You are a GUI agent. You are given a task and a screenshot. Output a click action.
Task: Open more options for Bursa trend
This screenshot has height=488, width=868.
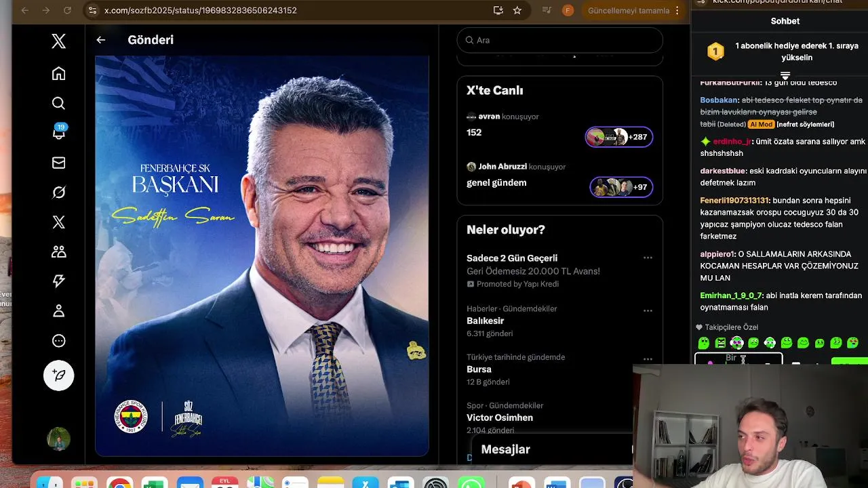pyautogui.click(x=648, y=359)
